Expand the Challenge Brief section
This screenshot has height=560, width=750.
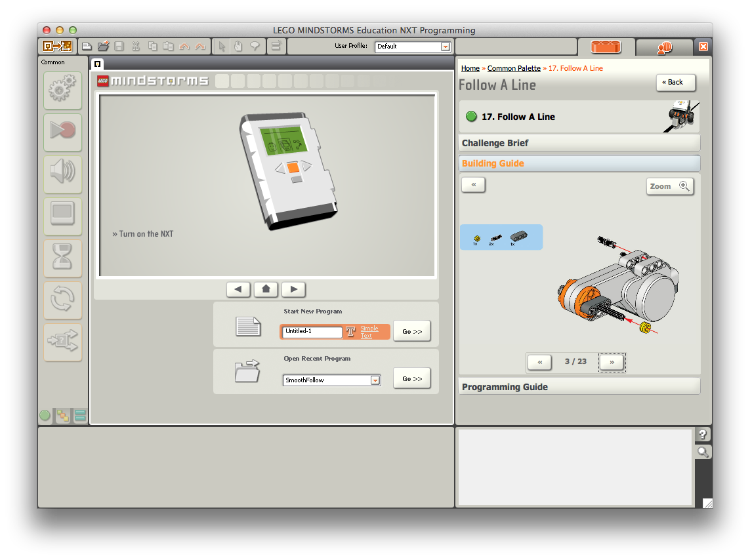579,143
